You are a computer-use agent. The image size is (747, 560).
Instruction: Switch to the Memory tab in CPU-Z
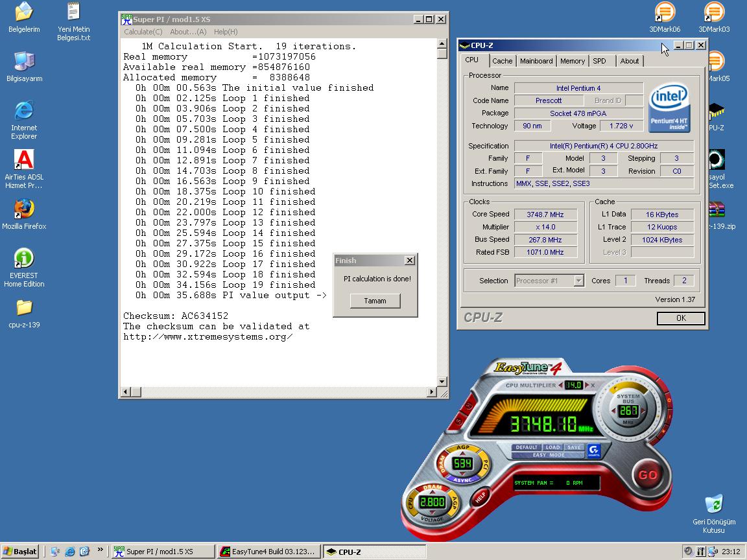pyautogui.click(x=572, y=61)
